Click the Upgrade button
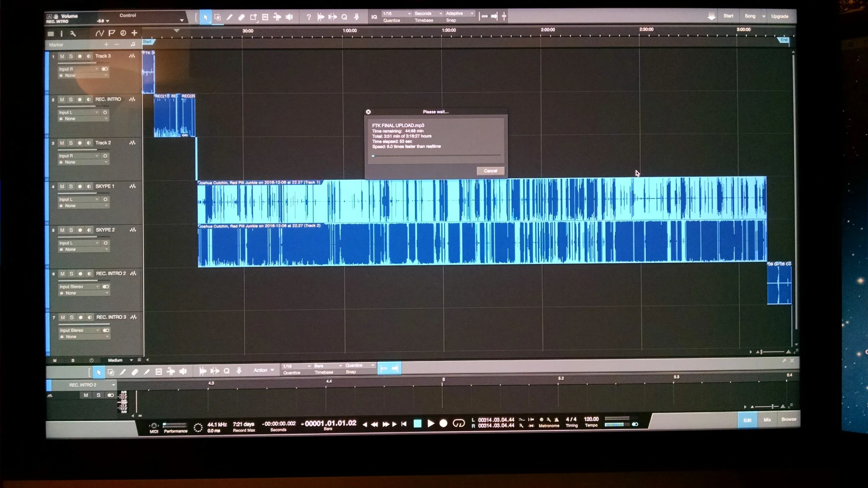 pos(779,17)
